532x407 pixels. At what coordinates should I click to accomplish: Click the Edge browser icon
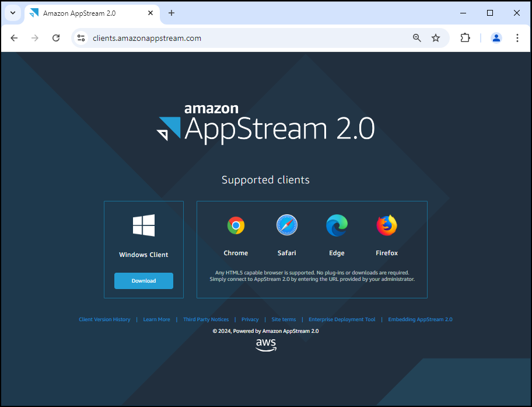pos(337,225)
